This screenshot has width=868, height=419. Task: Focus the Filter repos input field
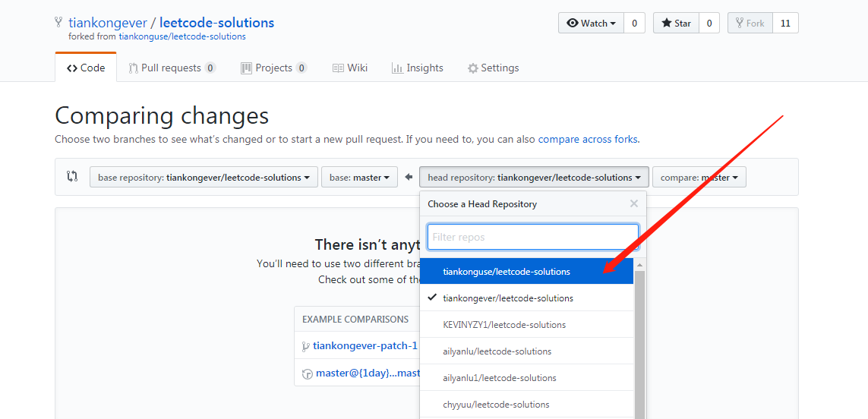(533, 237)
